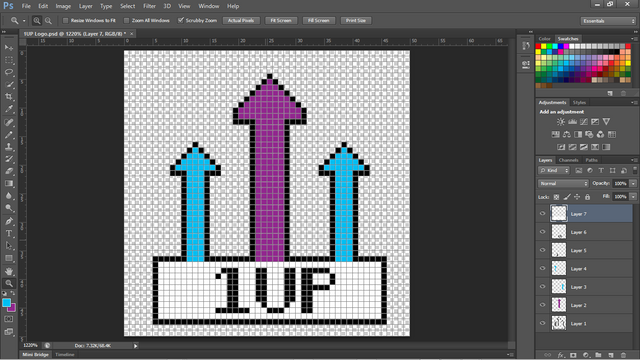Open the Image menu
This screenshot has width=640, height=360.
pos(63,6)
